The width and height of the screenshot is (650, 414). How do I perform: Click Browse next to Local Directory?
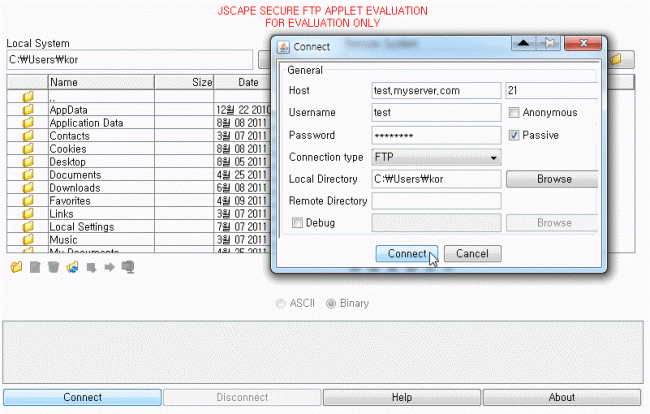coord(554,179)
